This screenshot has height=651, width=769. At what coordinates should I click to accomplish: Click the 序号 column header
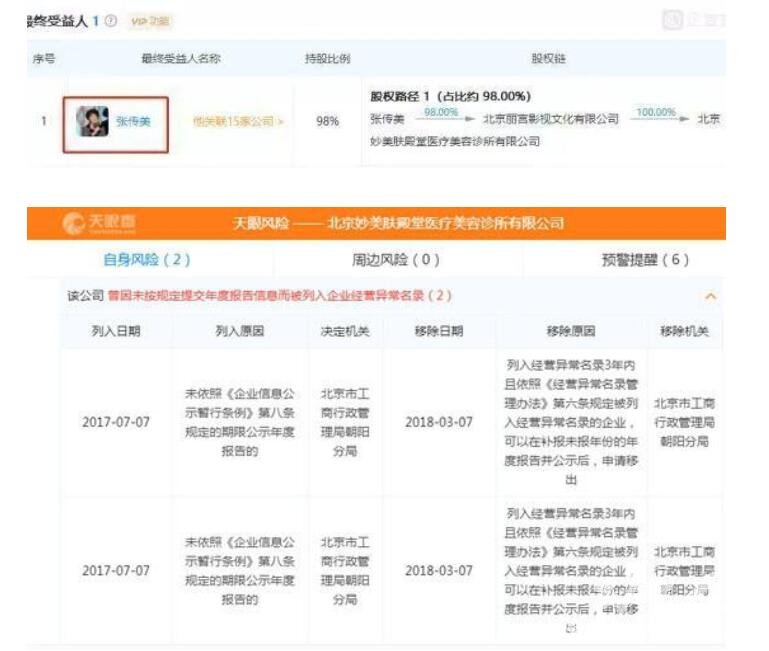click(x=44, y=59)
